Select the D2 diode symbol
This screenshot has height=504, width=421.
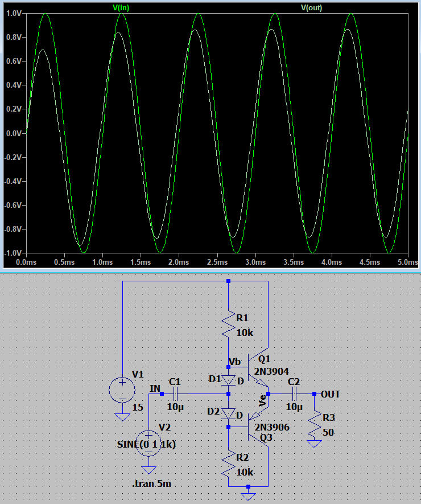tap(228, 413)
